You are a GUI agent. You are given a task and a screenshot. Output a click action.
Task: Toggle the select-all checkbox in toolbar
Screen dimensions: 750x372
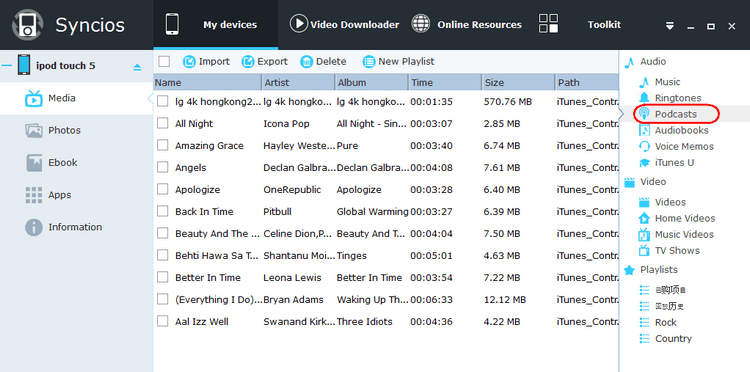pyautogui.click(x=164, y=62)
